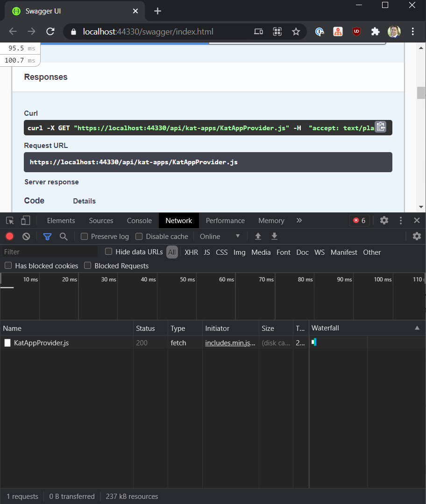Viewport: 426px width, 504px height.
Task: Open a new browser tab
Action: point(157,11)
